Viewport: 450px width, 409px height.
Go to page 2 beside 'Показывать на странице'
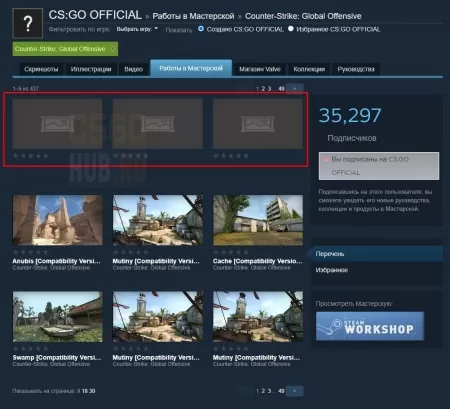tap(263, 391)
